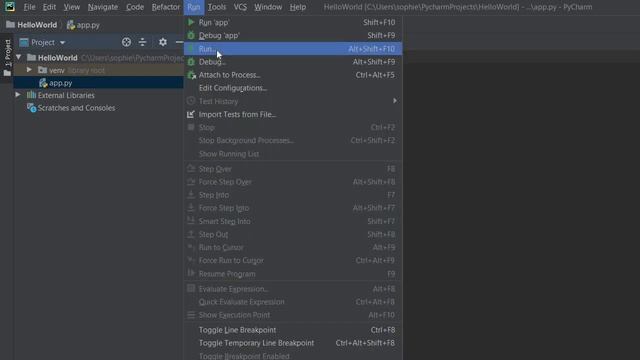Screen dimensions: 640x360
Task: Open the Edit menu
Action: point(49,7)
